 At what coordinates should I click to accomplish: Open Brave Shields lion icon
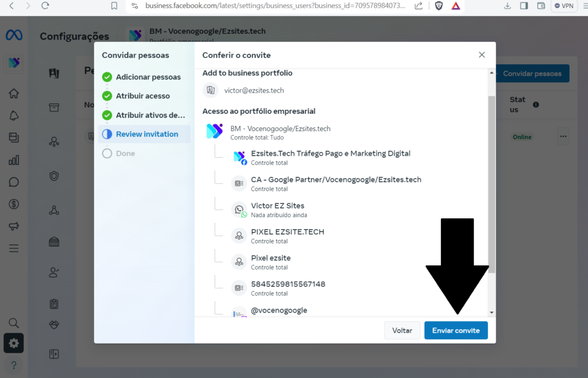(x=439, y=6)
